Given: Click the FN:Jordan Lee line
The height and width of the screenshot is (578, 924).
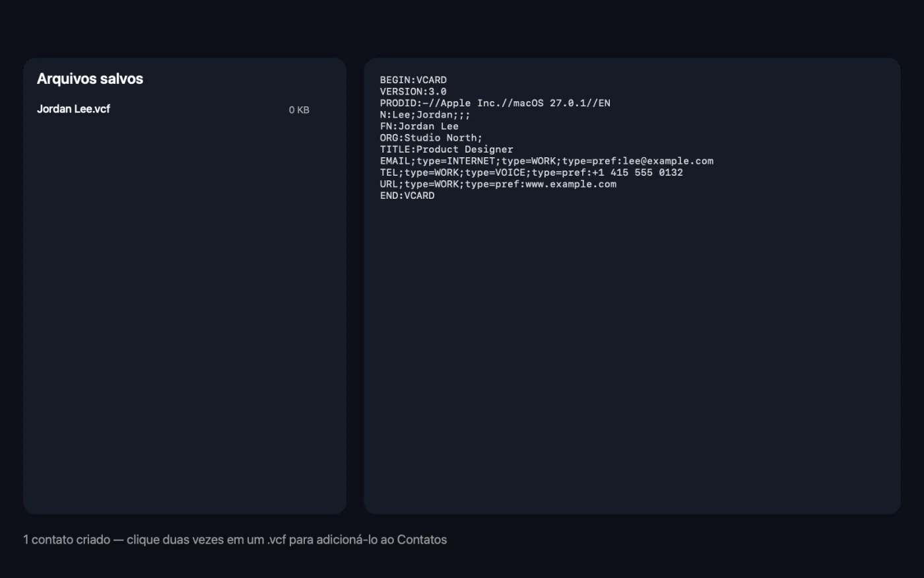Looking at the screenshot, I should [419, 126].
